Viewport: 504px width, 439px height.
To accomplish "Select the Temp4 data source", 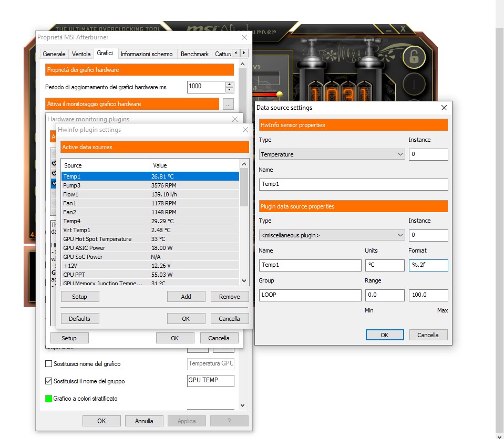I will click(150, 221).
